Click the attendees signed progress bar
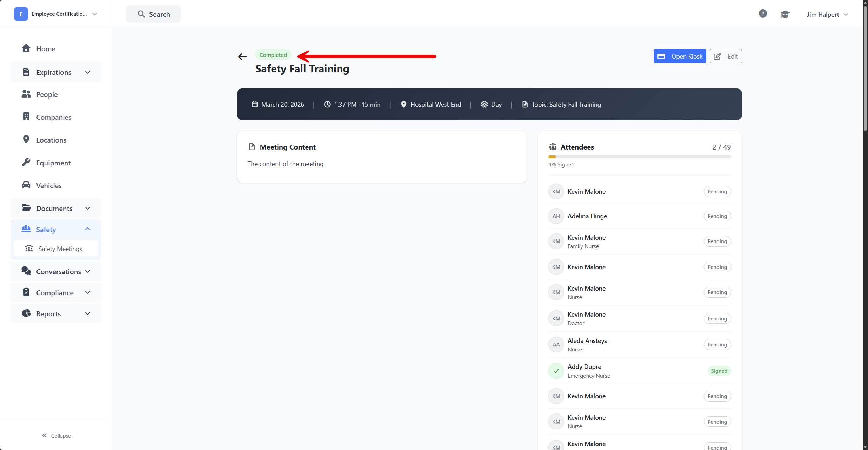 pyautogui.click(x=640, y=157)
